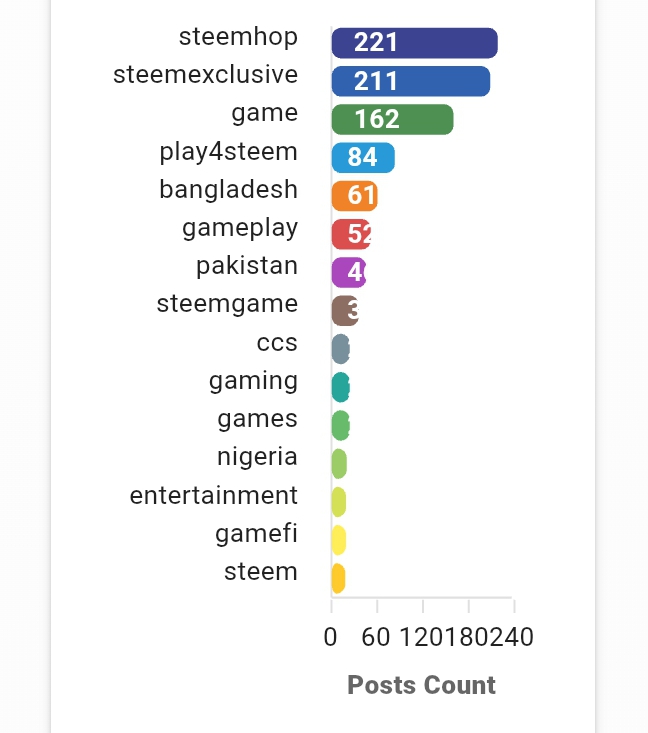Viewport: 648px width, 733px height.
Task: Select the green game bar
Action: click(x=392, y=119)
